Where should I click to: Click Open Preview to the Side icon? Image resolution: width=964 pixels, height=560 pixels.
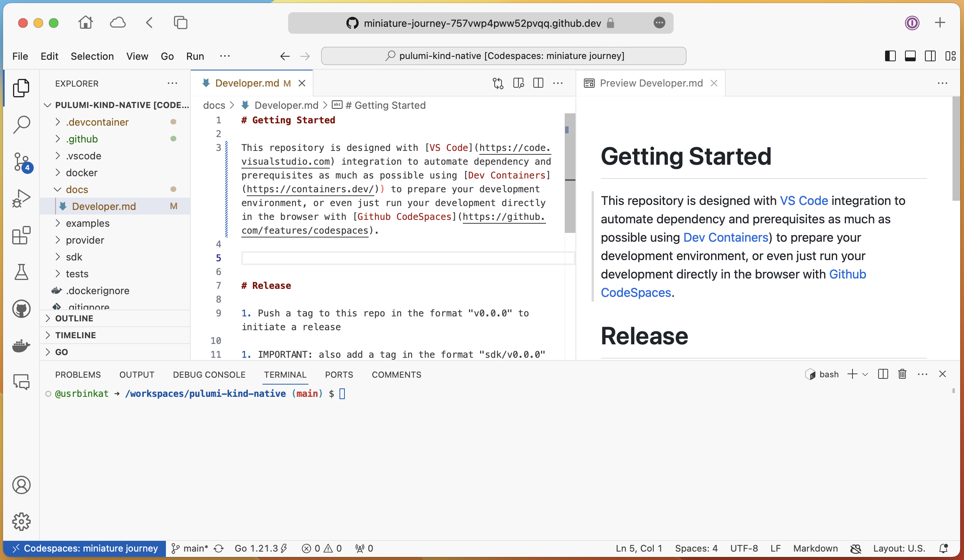point(518,83)
